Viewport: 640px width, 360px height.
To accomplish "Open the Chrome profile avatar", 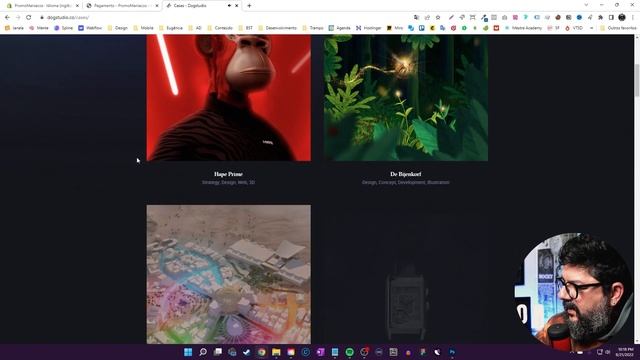I will 622,18.
